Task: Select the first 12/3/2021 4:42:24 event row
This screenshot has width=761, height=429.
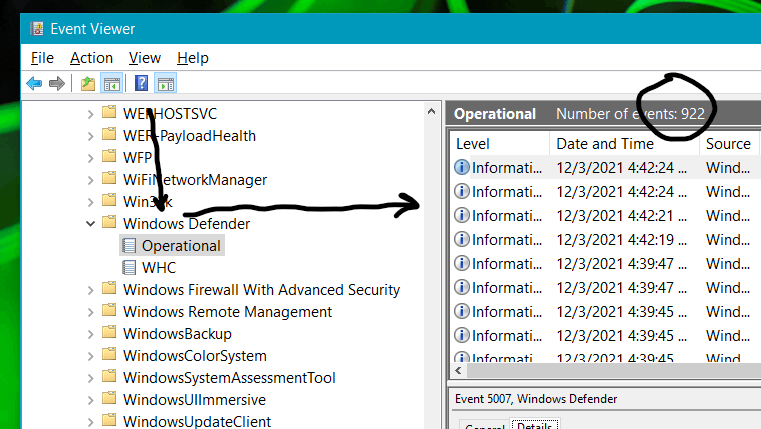Action: [x=606, y=167]
